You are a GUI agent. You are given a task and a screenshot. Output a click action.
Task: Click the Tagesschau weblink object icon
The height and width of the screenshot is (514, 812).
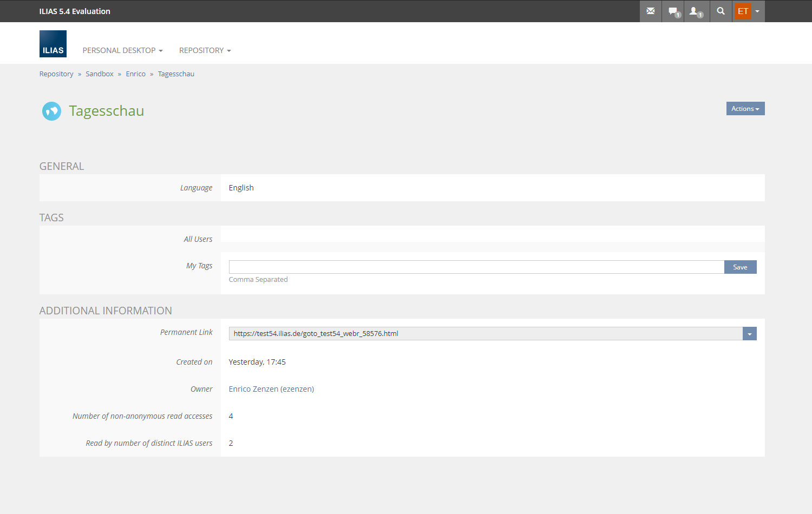pyautogui.click(x=52, y=111)
